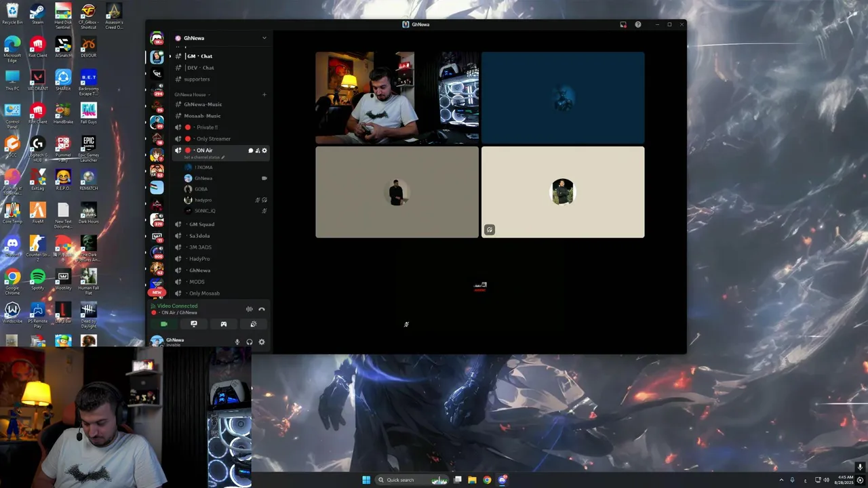The width and height of the screenshot is (868, 488).
Task: Open Logitech G HUB desktop shortcut
Action: click(37, 146)
